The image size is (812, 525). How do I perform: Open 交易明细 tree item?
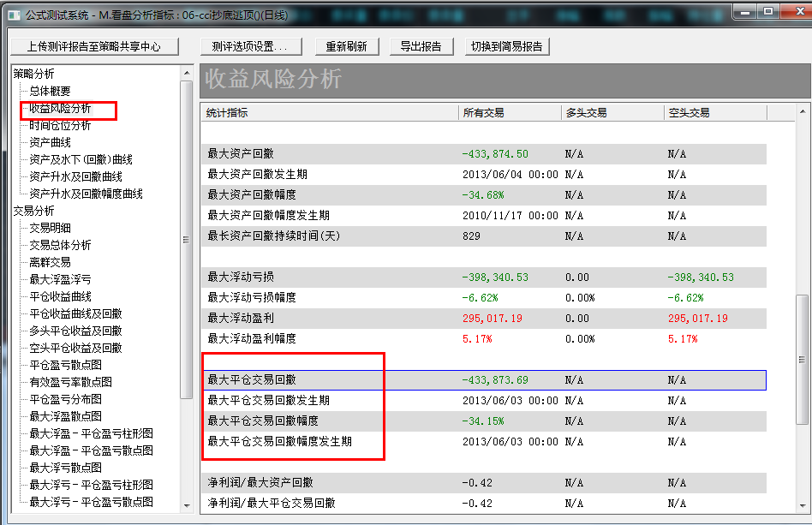tap(50, 228)
